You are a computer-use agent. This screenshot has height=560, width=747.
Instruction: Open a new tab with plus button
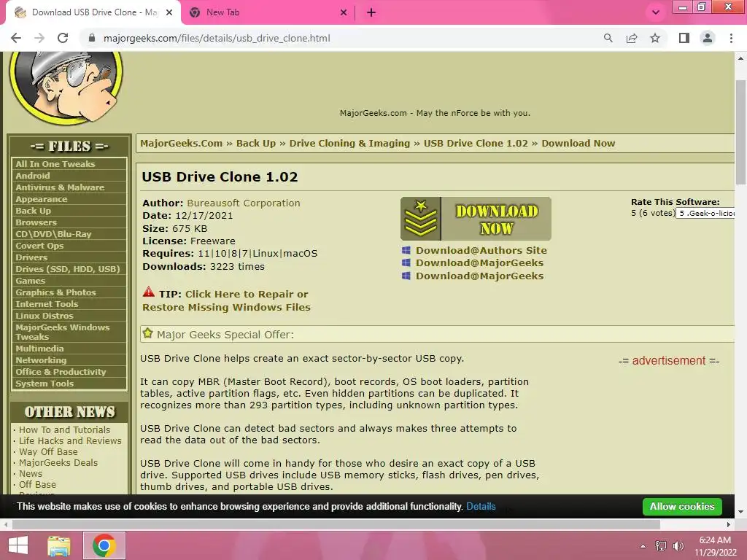[371, 13]
